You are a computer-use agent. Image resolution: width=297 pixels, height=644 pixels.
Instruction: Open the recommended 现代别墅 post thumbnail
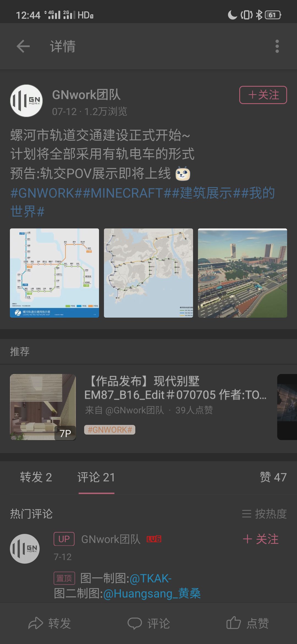click(x=43, y=407)
